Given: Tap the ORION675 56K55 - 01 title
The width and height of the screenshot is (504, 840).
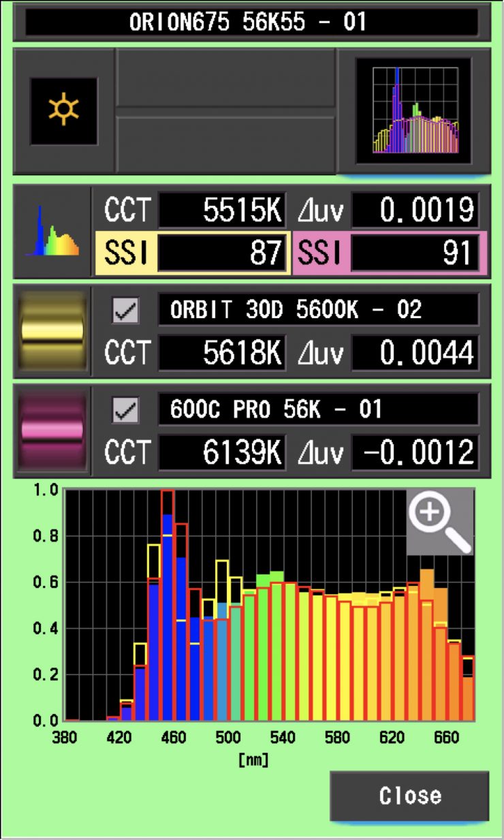Looking at the screenshot, I should point(251,22).
